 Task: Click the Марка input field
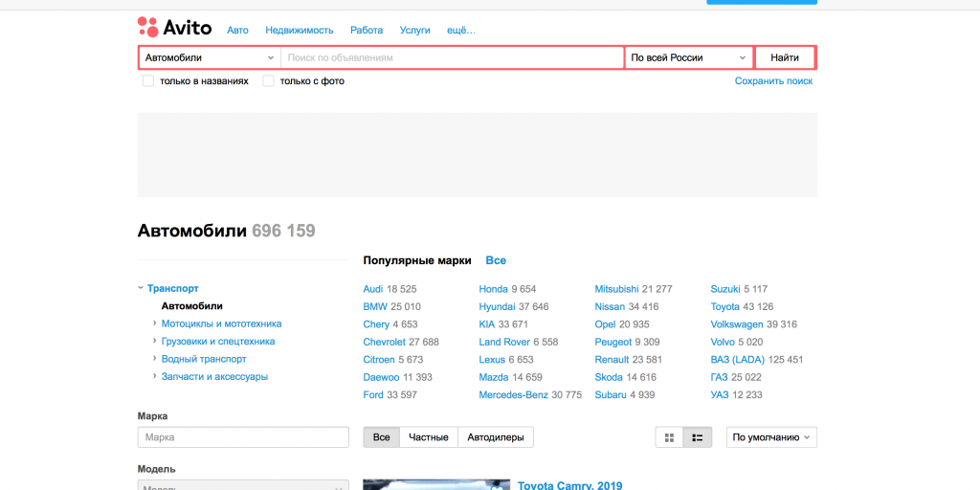[x=243, y=437]
